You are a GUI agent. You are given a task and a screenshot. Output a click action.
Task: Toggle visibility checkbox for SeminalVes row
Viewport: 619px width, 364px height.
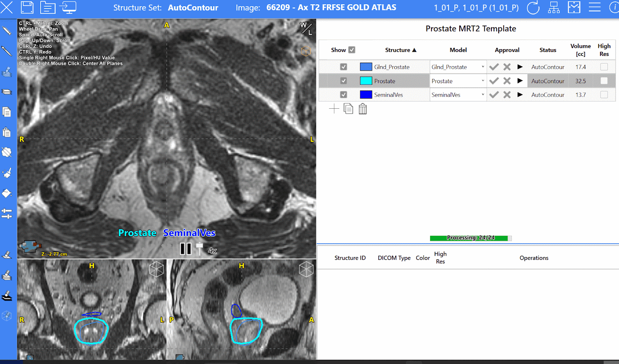point(344,95)
